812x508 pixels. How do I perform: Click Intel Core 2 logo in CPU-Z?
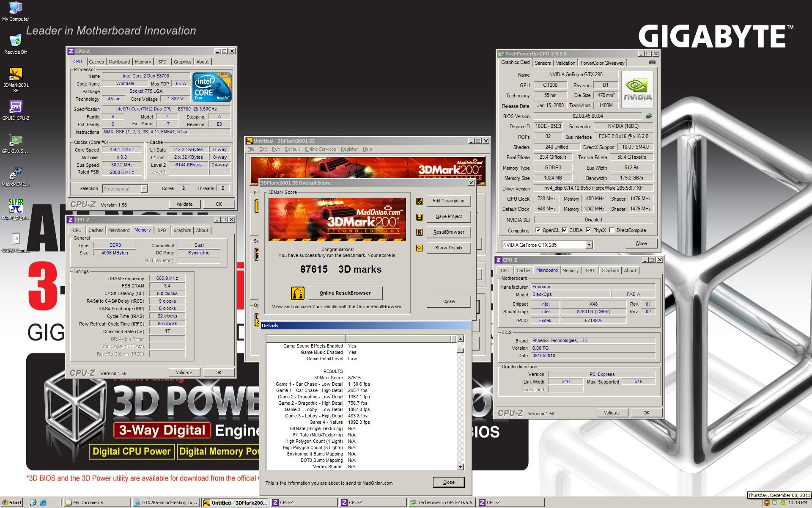(x=212, y=87)
